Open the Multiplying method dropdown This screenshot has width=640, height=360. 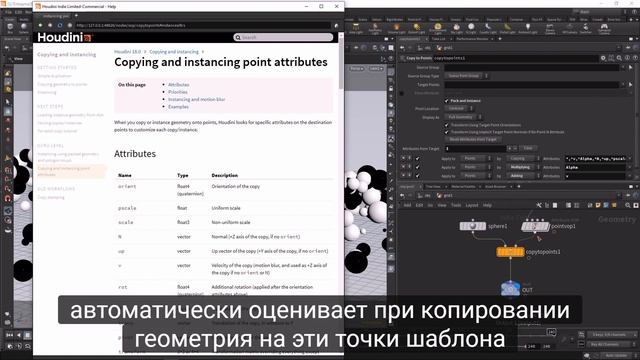pos(523,167)
